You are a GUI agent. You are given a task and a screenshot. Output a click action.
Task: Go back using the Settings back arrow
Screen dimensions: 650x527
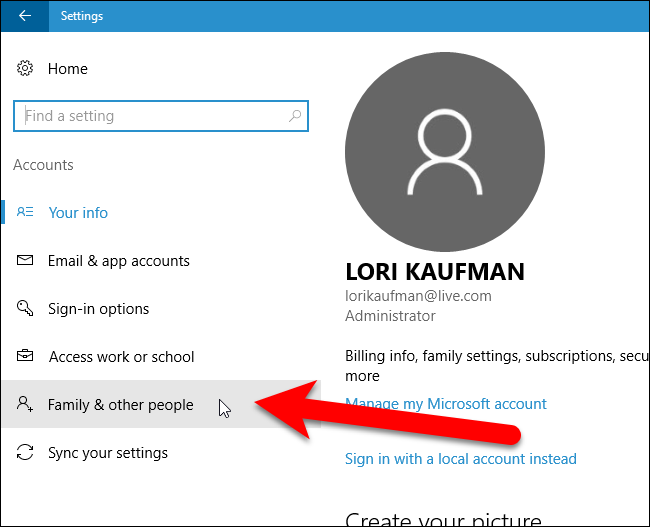(25, 16)
